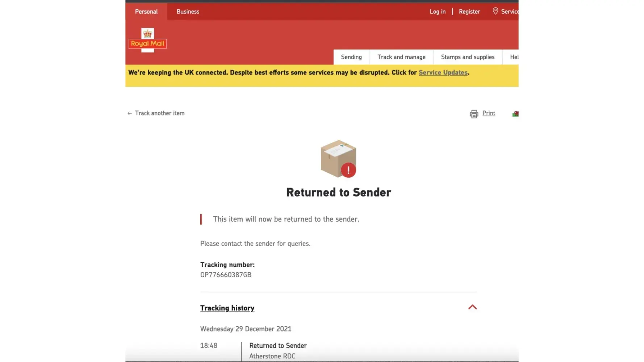Viewport: 644px width, 362px height.
Task: Click the Tracking number: label
Action: tap(227, 265)
